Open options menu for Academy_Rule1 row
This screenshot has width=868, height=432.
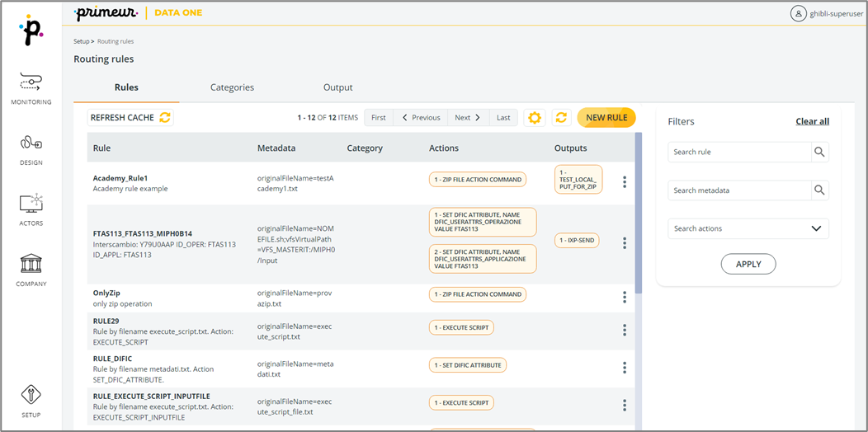(625, 182)
